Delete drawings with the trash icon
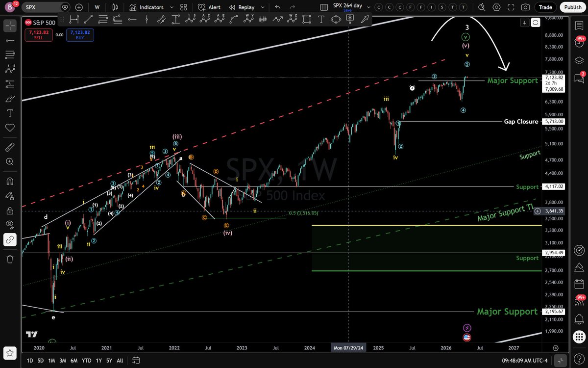 point(11,259)
